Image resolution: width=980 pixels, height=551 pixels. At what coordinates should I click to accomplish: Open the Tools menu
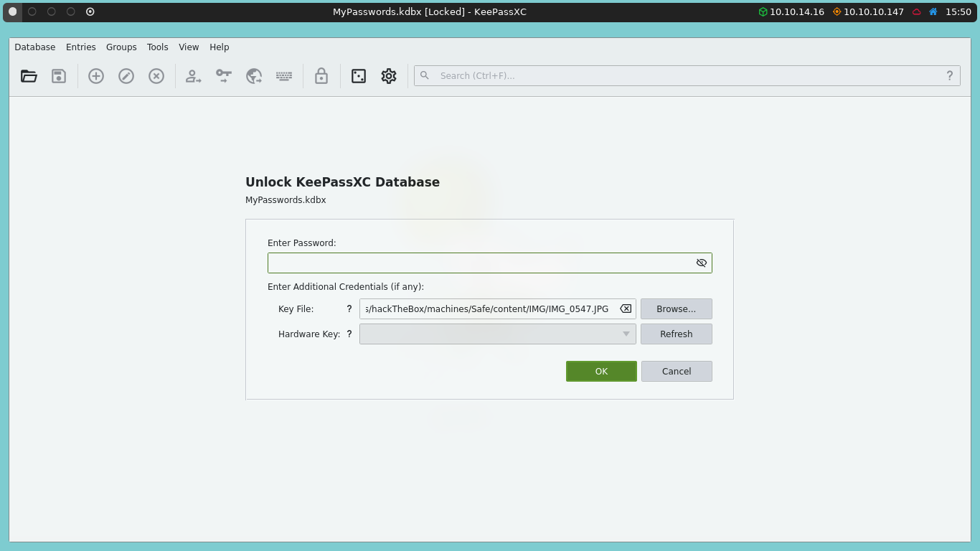click(158, 47)
